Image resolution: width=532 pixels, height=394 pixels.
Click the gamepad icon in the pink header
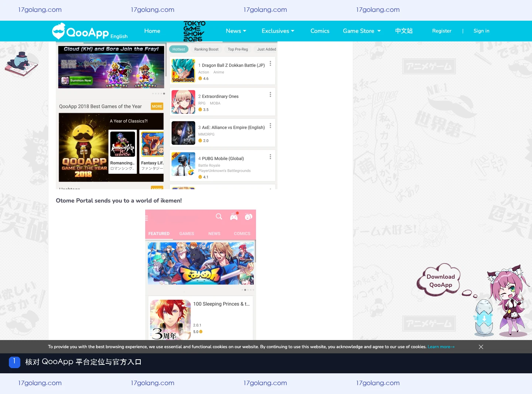pyautogui.click(x=234, y=217)
